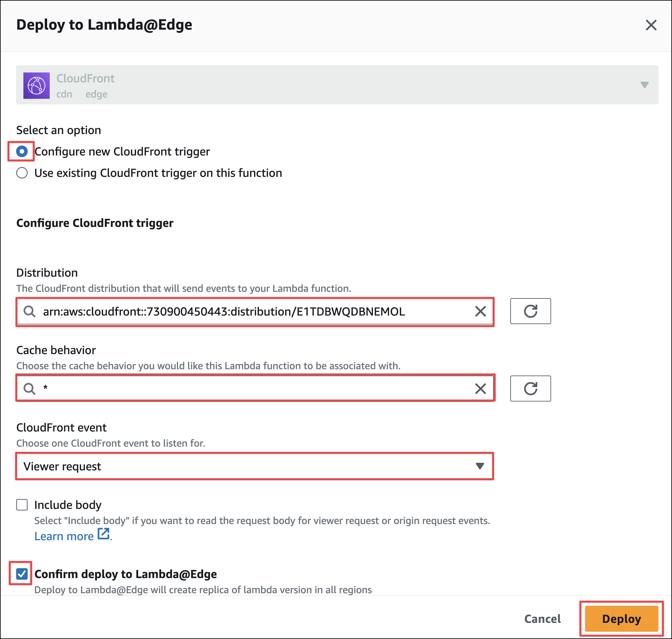Clear the Cache behavior field value
This screenshot has height=639, width=672.
[x=480, y=389]
